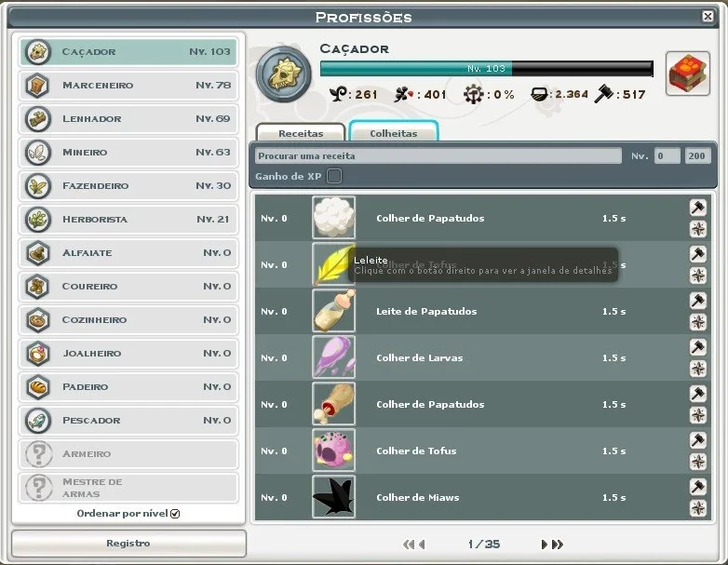Select the Fazendeiro wheat icon
728x565 pixels.
(37, 186)
